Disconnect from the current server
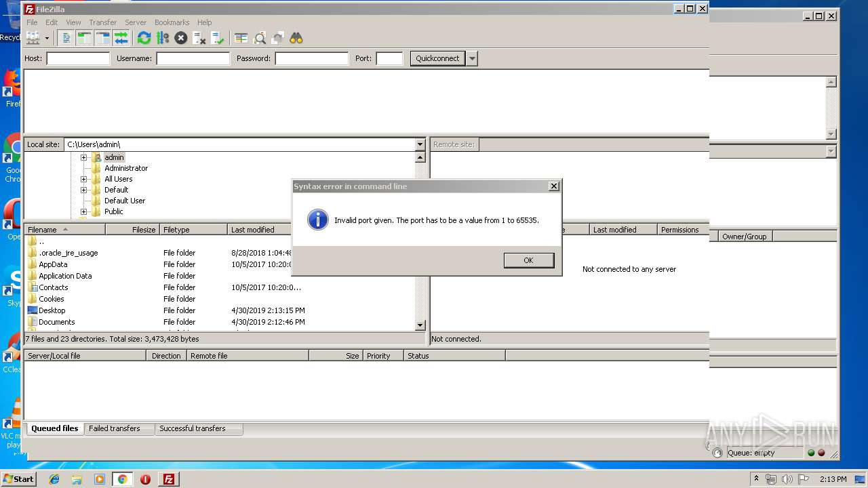Viewport: 868px width, 488px height. [x=199, y=38]
